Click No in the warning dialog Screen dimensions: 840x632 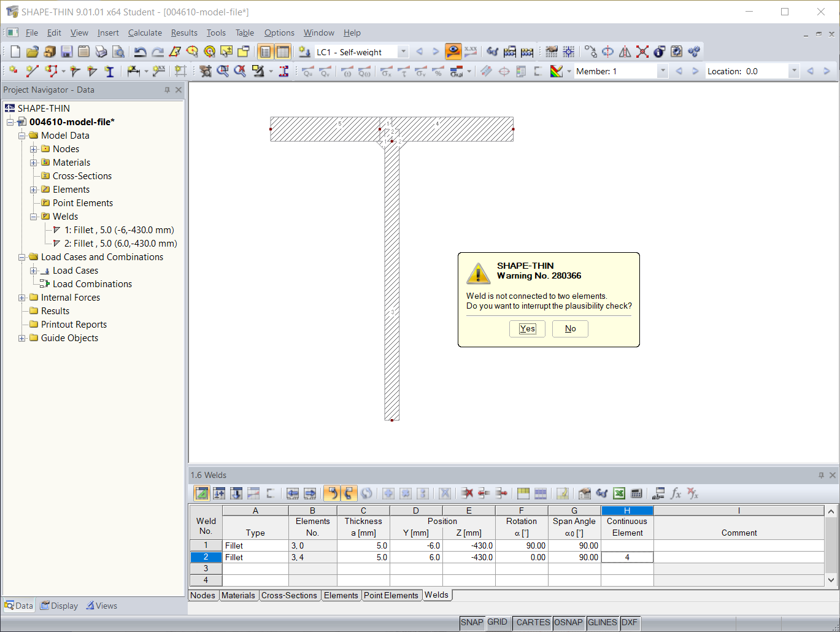click(x=570, y=329)
